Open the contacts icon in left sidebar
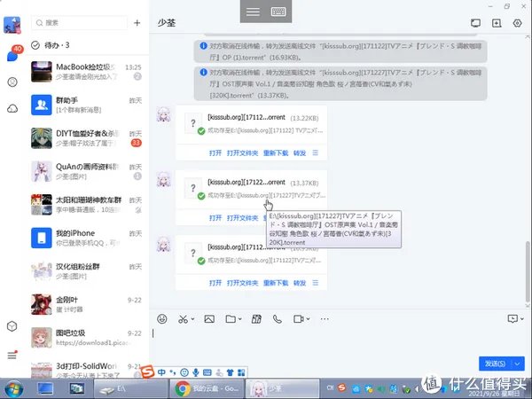Screen dimensions: 532x399 point(12,82)
